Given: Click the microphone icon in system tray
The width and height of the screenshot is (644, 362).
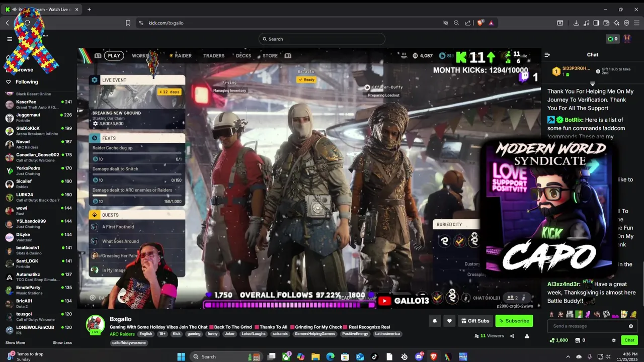Looking at the screenshot, I should coord(590,356).
